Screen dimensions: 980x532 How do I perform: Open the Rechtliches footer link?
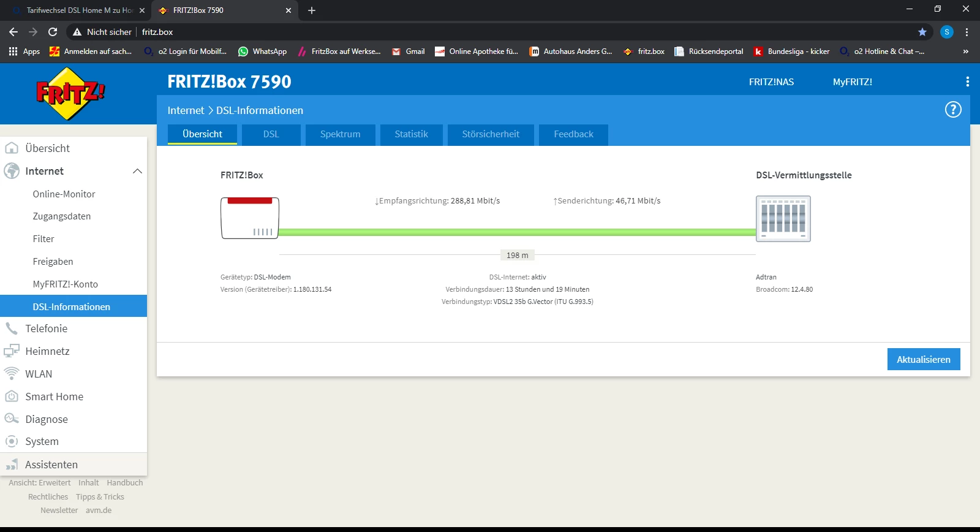(x=48, y=497)
